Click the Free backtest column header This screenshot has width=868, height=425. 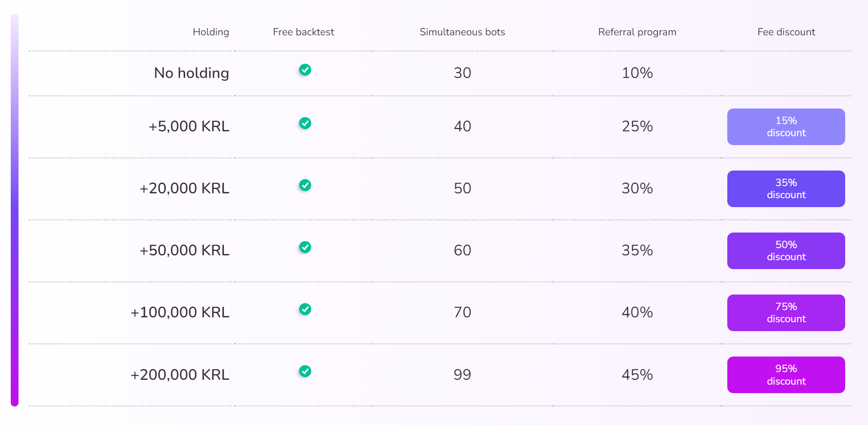pos(303,32)
